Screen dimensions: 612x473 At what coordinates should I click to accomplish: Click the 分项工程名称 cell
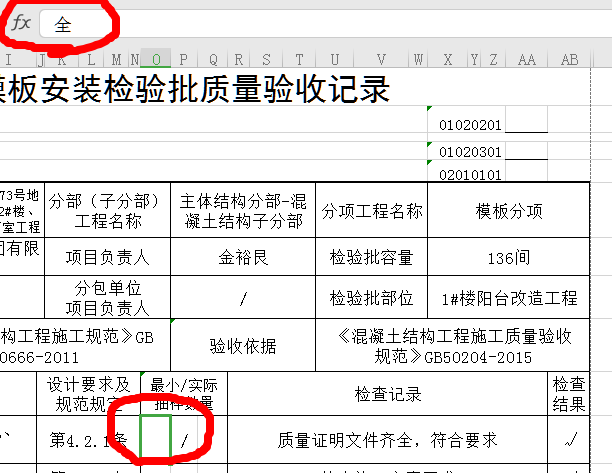(x=371, y=211)
